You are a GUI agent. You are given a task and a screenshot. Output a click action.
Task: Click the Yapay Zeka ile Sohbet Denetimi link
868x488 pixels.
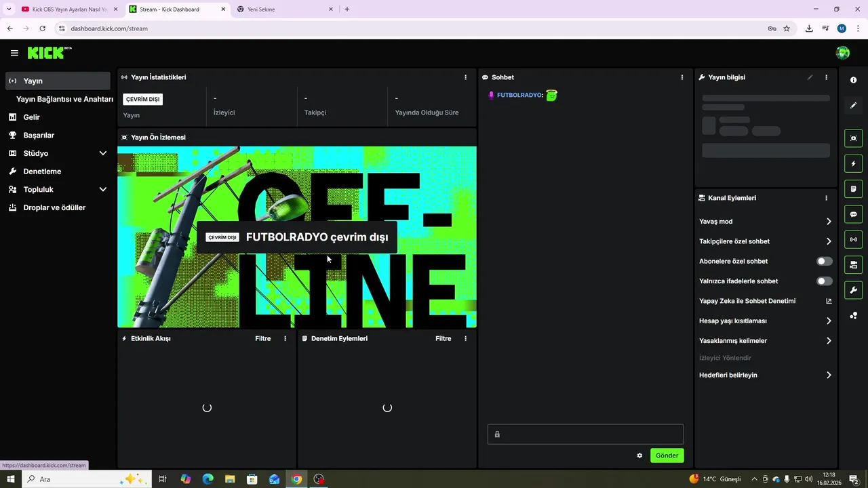coord(747,301)
